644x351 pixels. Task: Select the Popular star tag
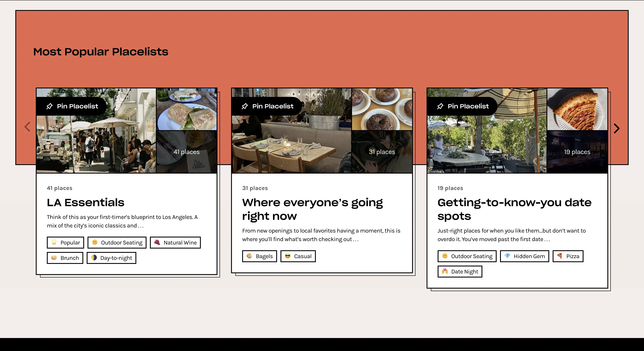point(66,243)
